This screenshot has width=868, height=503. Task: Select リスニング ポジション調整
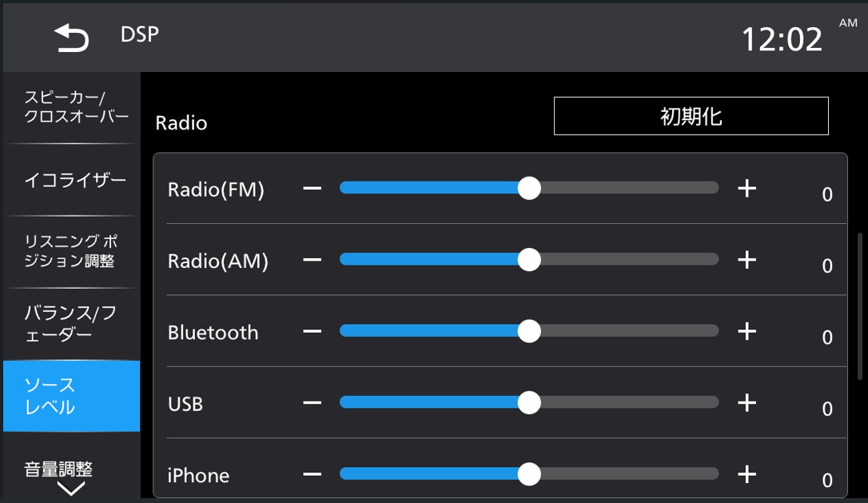(x=70, y=252)
